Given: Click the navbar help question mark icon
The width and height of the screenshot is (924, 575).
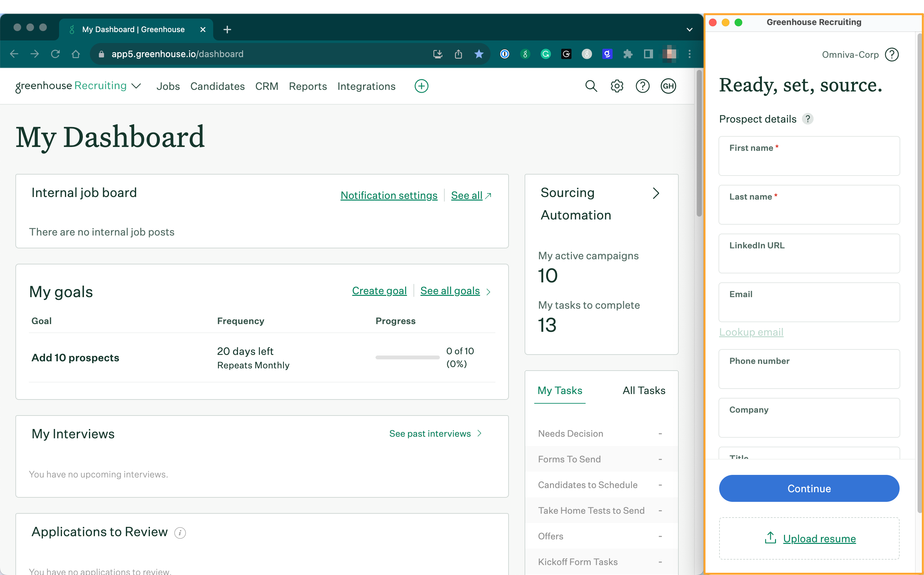Looking at the screenshot, I should (642, 86).
